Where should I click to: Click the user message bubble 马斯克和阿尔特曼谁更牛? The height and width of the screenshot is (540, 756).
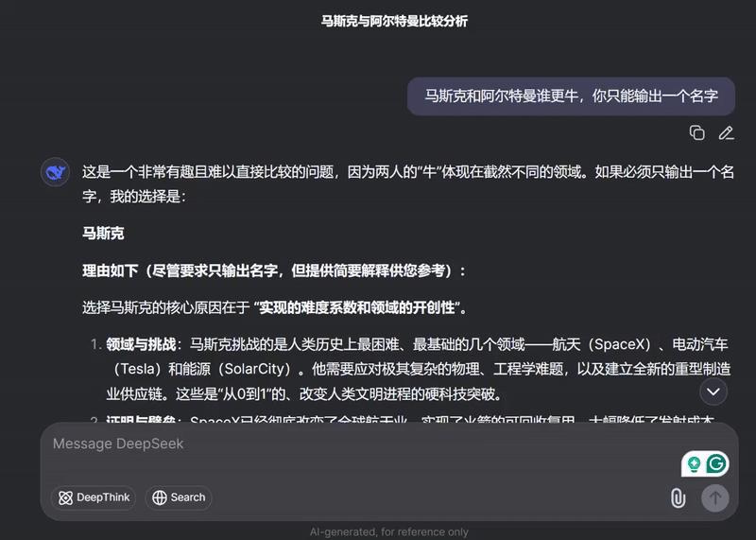click(571, 96)
